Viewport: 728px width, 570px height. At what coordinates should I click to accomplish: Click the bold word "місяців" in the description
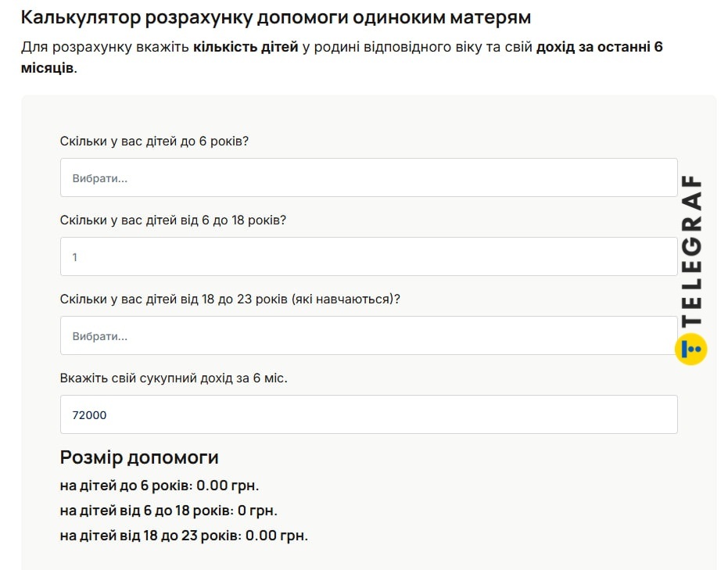pyautogui.click(x=47, y=67)
